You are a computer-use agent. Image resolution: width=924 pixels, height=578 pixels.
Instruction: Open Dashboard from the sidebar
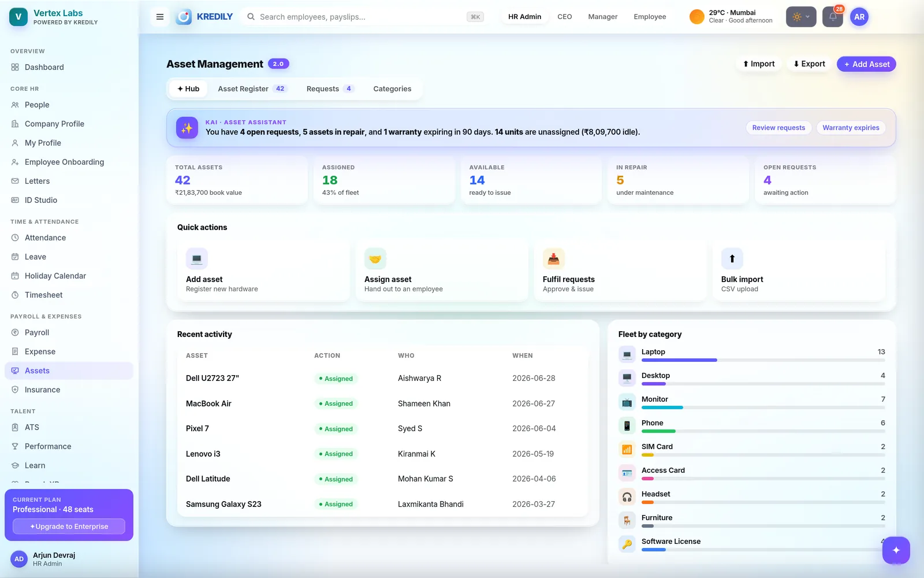(69, 67)
